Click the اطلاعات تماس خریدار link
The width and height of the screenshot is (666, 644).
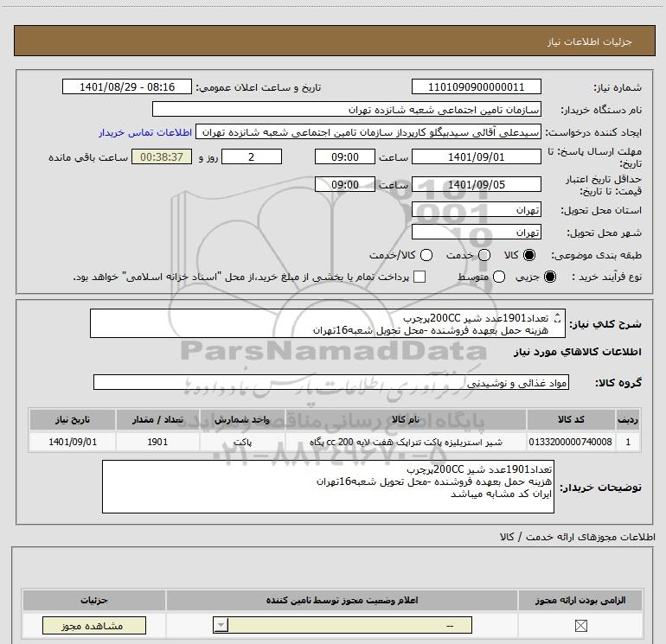click(x=145, y=132)
